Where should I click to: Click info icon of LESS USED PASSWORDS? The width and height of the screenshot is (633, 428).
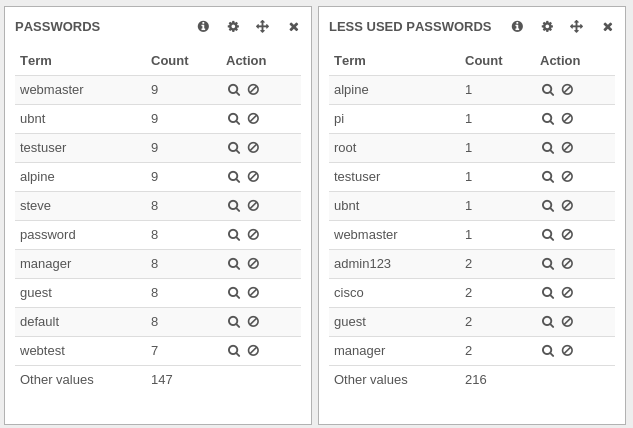(x=517, y=27)
